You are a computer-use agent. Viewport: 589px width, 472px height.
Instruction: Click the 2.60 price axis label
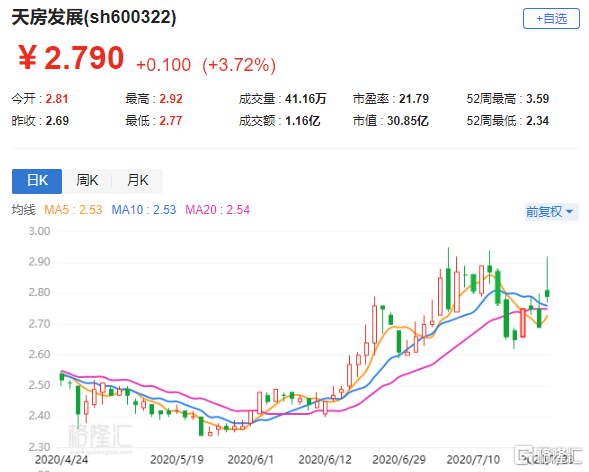(x=39, y=354)
